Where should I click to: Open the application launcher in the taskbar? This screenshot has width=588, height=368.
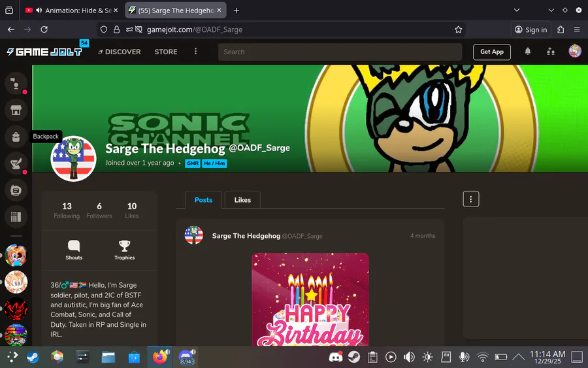12,357
